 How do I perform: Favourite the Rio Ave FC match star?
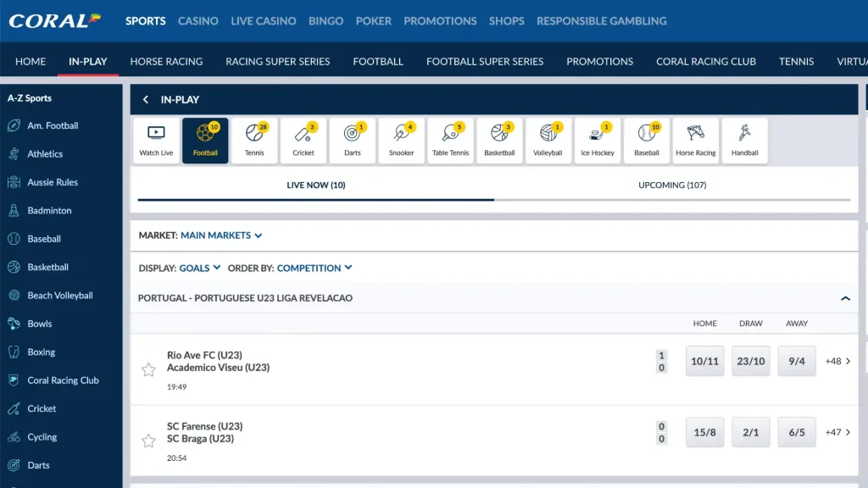pos(148,369)
